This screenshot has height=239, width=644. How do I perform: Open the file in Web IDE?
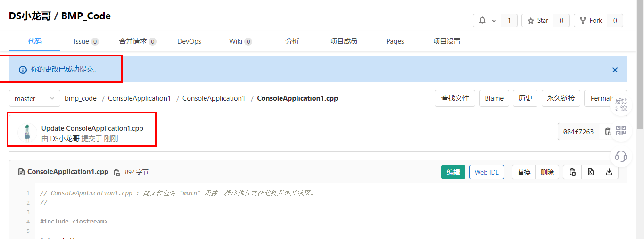487,172
